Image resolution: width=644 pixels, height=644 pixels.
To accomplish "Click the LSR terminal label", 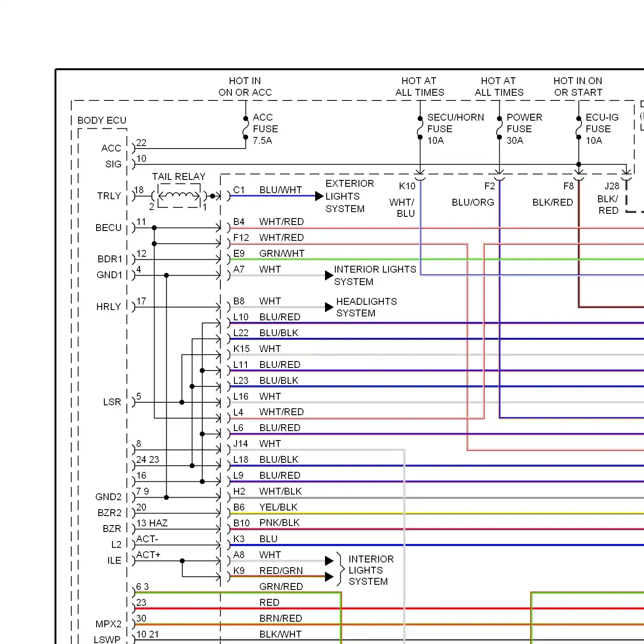I will tap(112, 402).
